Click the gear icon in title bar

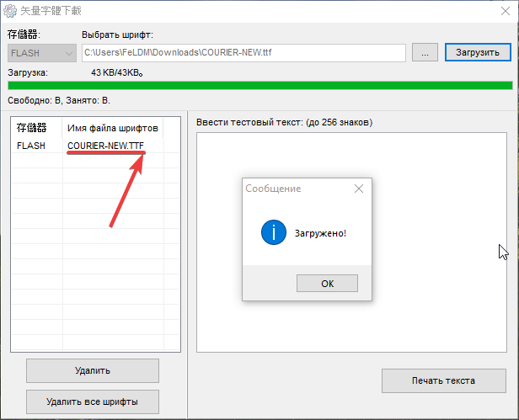[x=10, y=11]
